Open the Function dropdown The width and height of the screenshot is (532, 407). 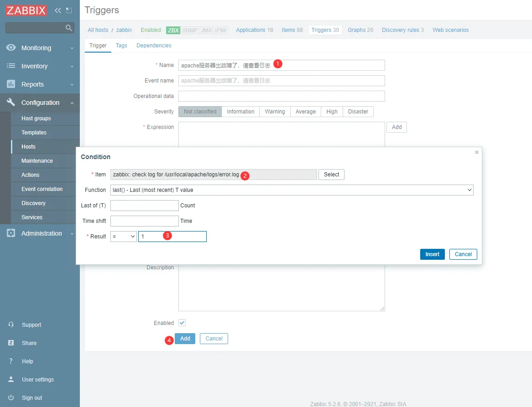tap(292, 190)
